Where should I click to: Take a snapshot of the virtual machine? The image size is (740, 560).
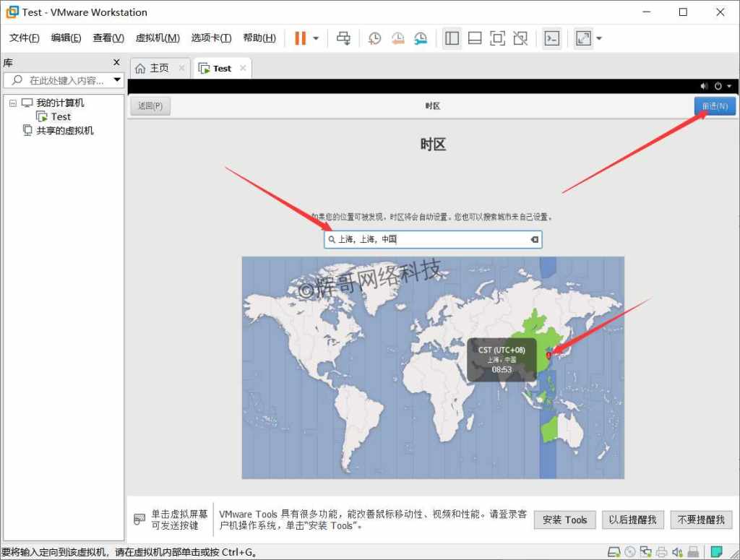click(375, 38)
